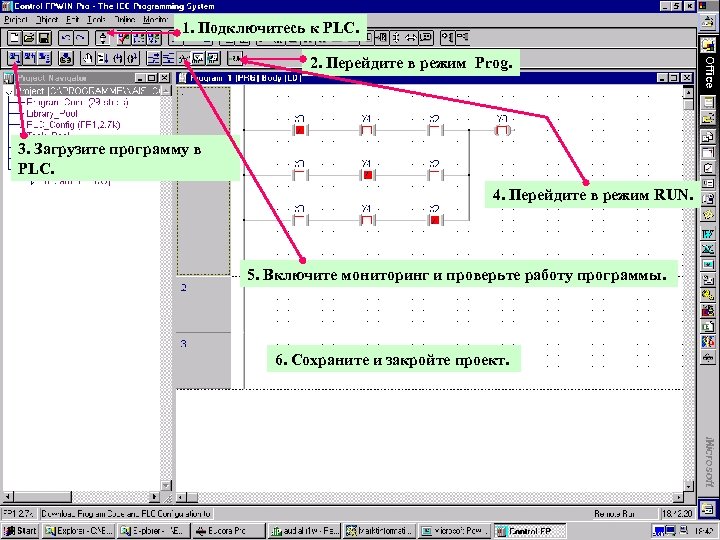Open the Edit menu

pyautogui.click(x=73, y=20)
